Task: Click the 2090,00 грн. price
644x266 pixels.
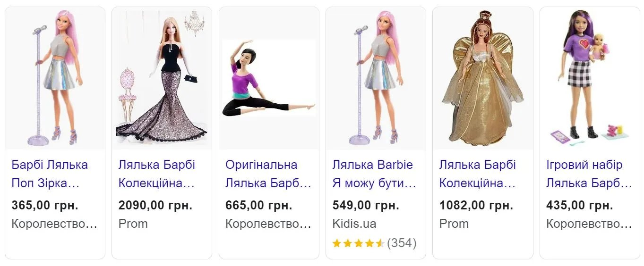Action: tap(155, 206)
